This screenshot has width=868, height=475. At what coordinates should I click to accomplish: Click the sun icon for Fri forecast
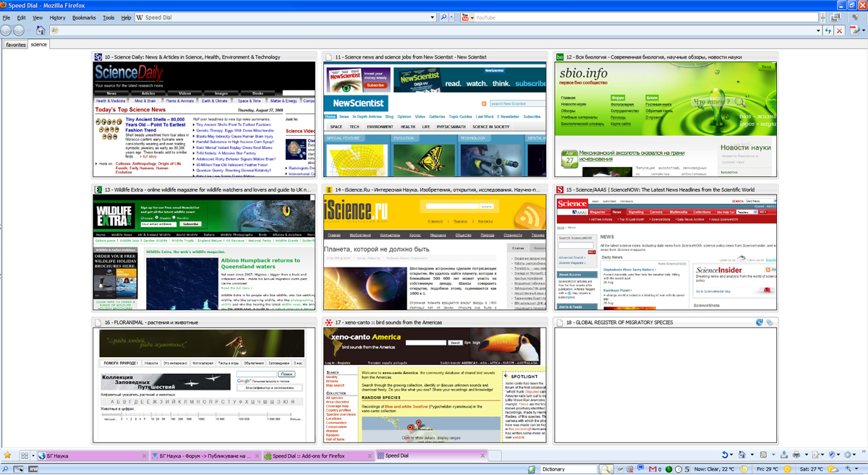tap(787, 469)
